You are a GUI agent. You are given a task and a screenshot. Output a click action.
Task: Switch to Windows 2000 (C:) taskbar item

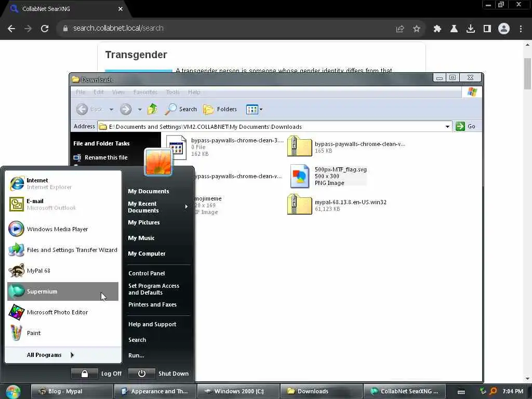pyautogui.click(x=238, y=391)
